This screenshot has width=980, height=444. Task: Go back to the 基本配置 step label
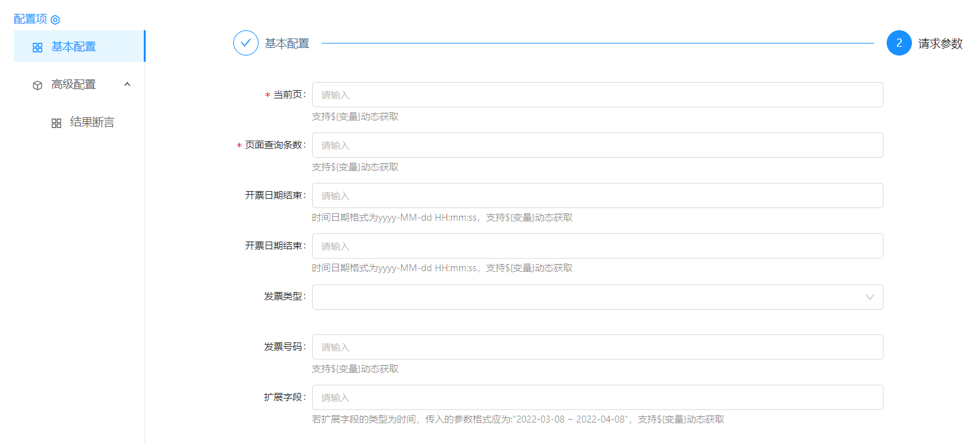287,44
